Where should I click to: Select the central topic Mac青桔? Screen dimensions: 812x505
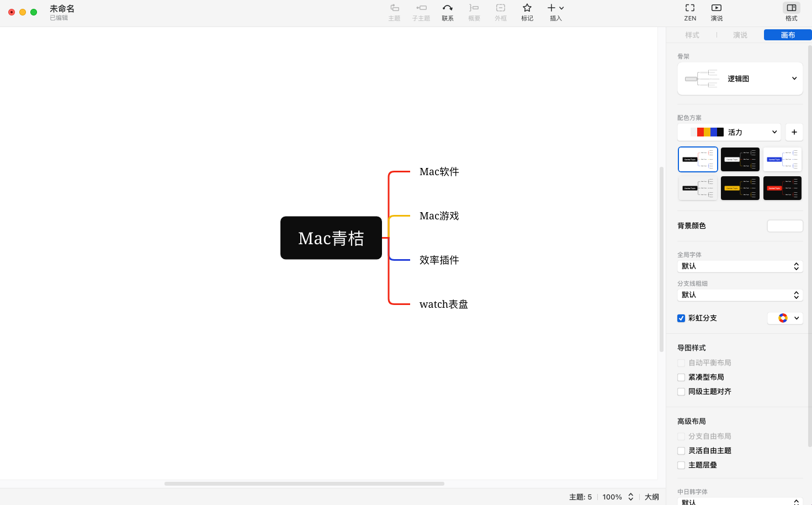pos(331,238)
